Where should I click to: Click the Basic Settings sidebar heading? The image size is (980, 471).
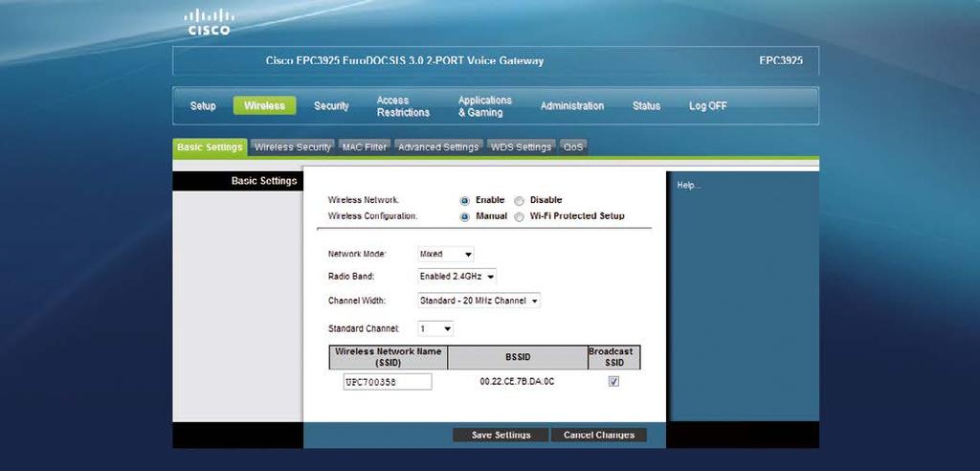point(264,181)
